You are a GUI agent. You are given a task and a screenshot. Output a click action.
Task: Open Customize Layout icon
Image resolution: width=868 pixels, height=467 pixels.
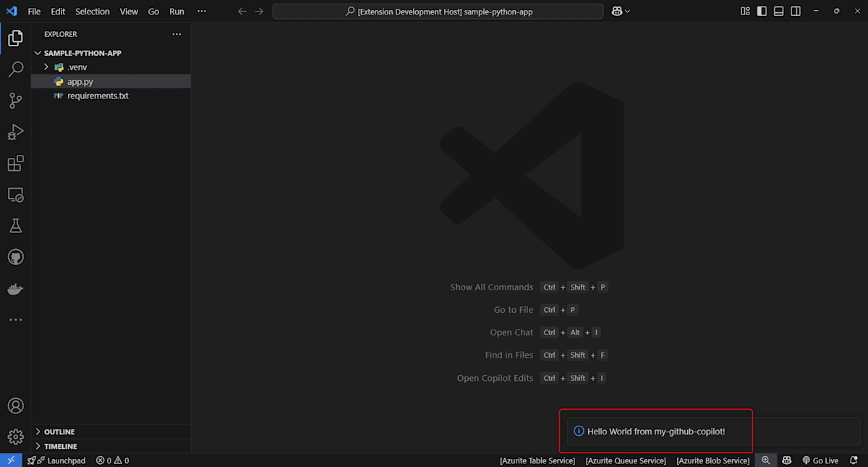(x=745, y=12)
